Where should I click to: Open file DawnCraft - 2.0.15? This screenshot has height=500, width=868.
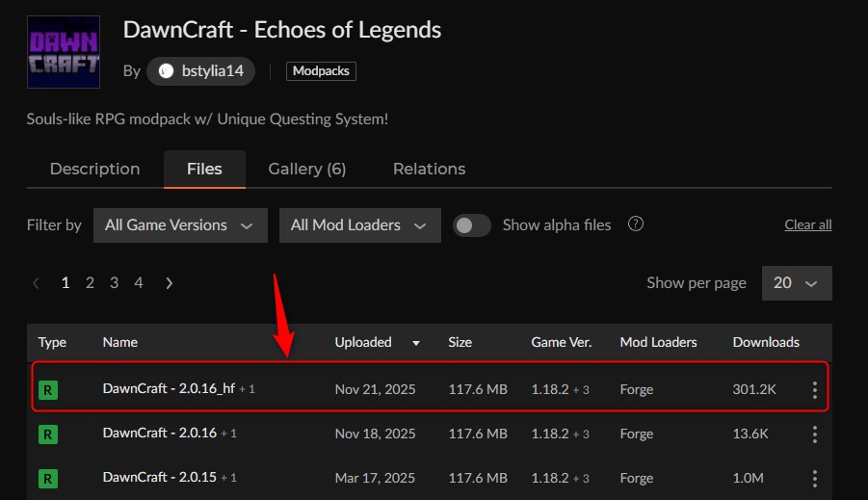(159, 477)
